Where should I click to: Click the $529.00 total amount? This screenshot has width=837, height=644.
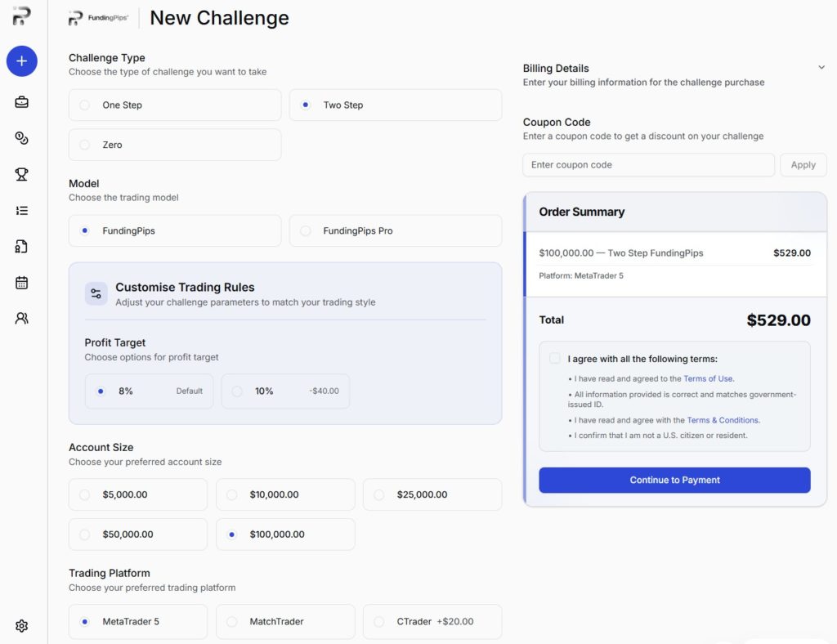pyautogui.click(x=778, y=320)
